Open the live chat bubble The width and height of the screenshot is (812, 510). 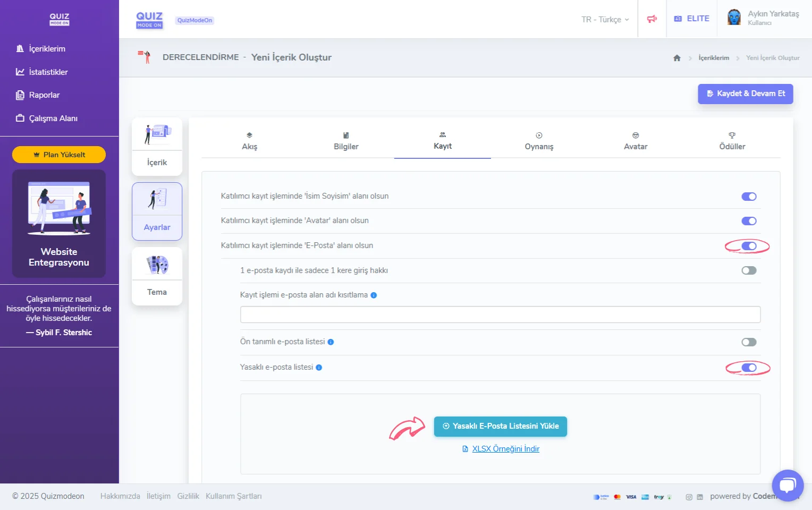[x=788, y=485]
